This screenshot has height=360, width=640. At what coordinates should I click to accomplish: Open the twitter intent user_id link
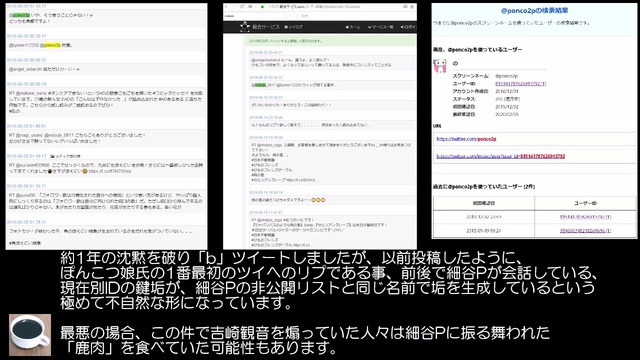pyautogui.click(x=500, y=156)
